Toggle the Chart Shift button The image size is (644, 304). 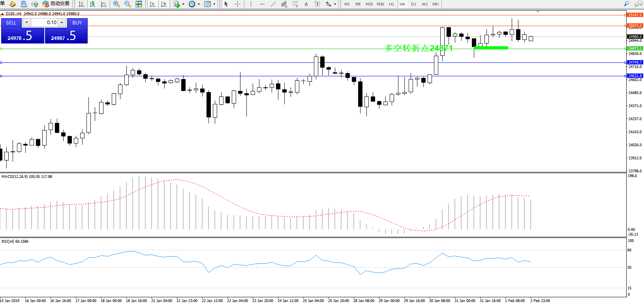(163, 4)
